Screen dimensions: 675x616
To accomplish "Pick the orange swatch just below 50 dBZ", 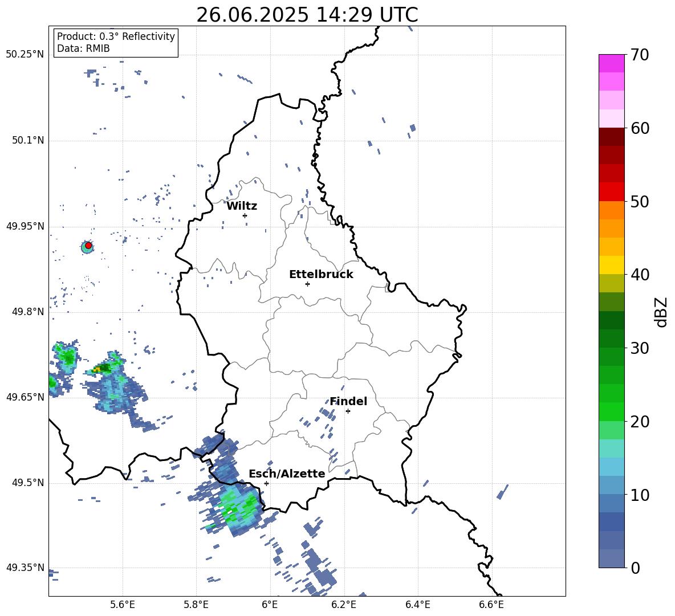I will pos(612,210).
